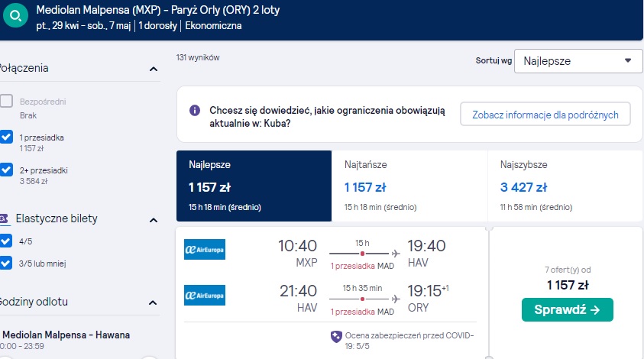Click Air Europa logo on return flight
644x359 pixels.
tap(205, 296)
